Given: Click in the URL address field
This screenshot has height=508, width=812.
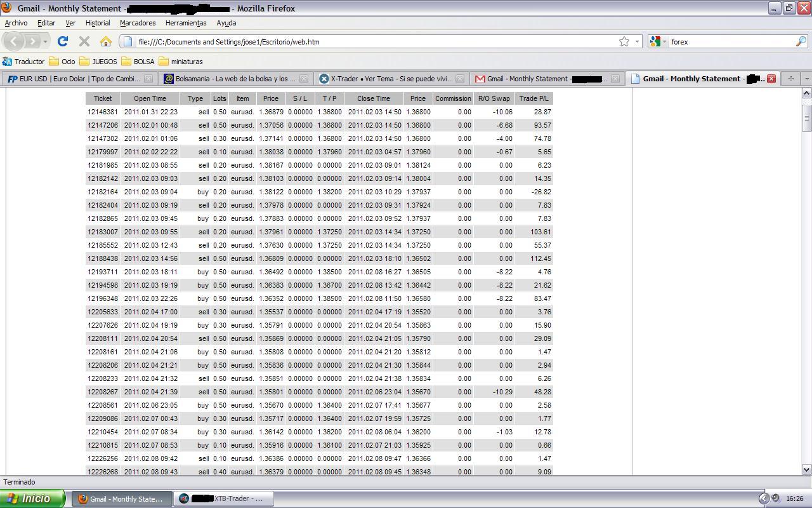Looking at the screenshot, I should tap(374, 42).
